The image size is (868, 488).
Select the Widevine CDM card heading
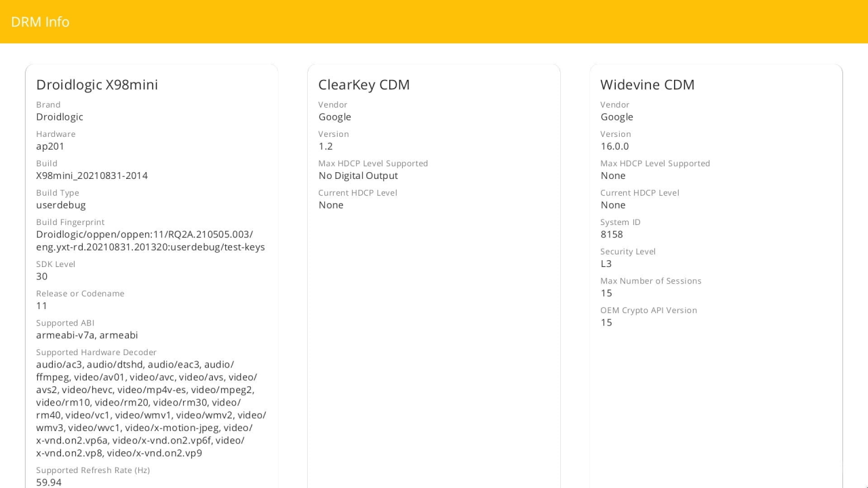[x=648, y=85]
